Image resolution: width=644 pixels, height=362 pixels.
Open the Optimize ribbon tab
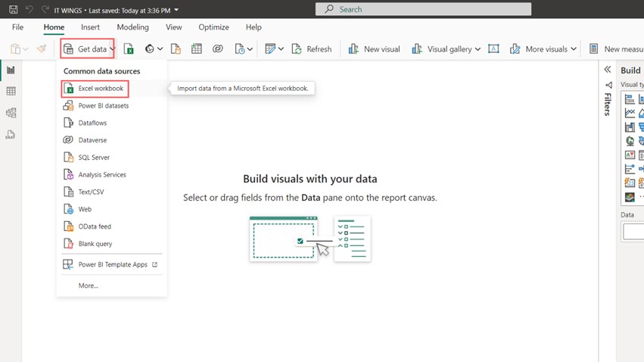coord(213,27)
